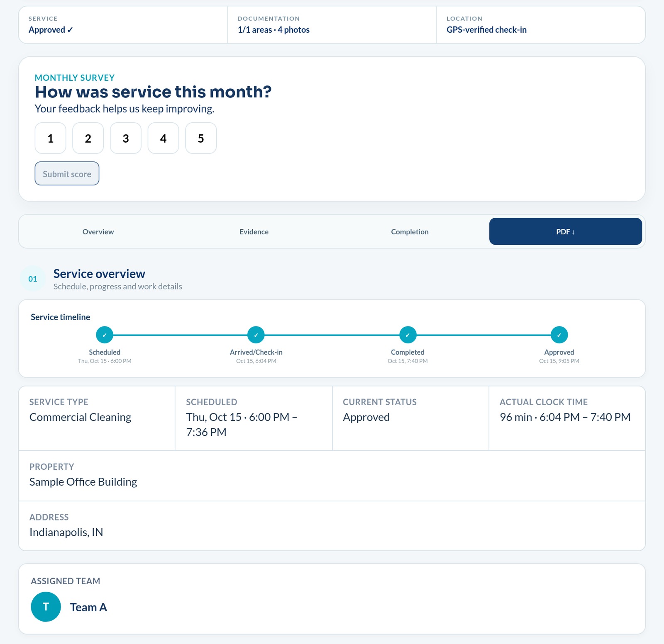The width and height of the screenshot is (664, 644).
Task: Click the Completed timeline checkmark
Action: tap(408, 335)
